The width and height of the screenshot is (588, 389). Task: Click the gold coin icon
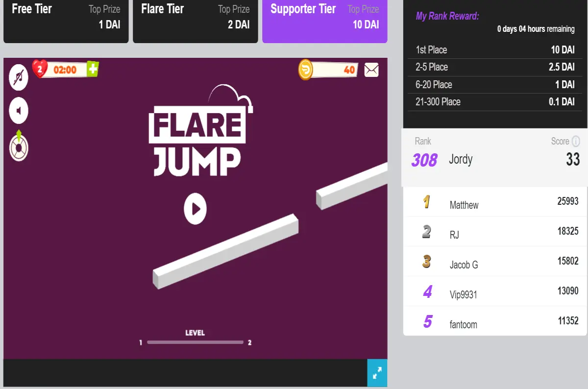(306, 70)
